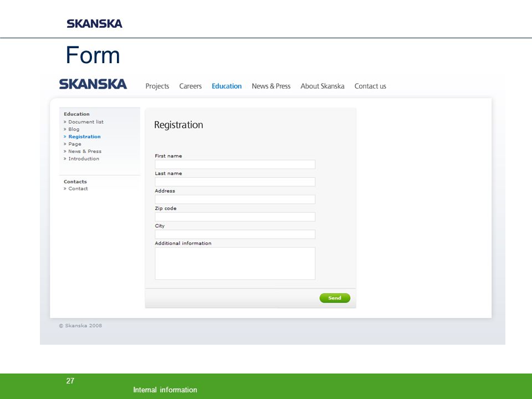Image resolution: width=532 pixels, height=399 pixels.
Task: Focus the Zip code input field
Action: (235, 217)
